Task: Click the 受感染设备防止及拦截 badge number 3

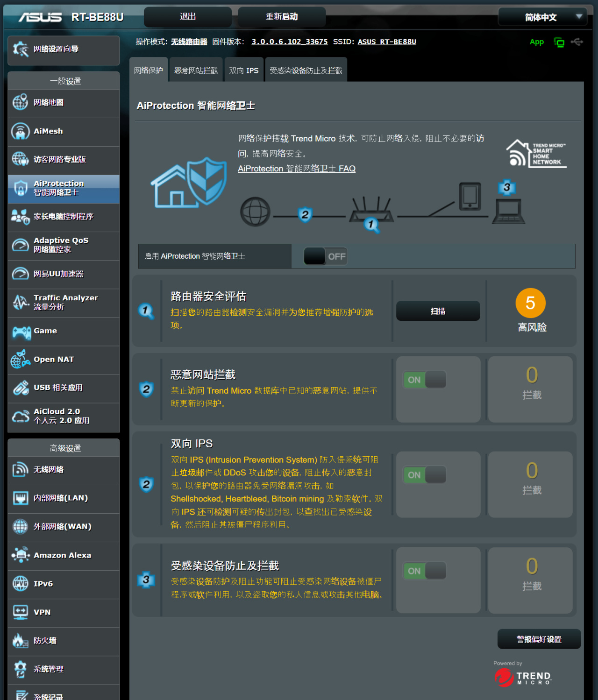Action: pyautogui.click(x=146, y=580)
